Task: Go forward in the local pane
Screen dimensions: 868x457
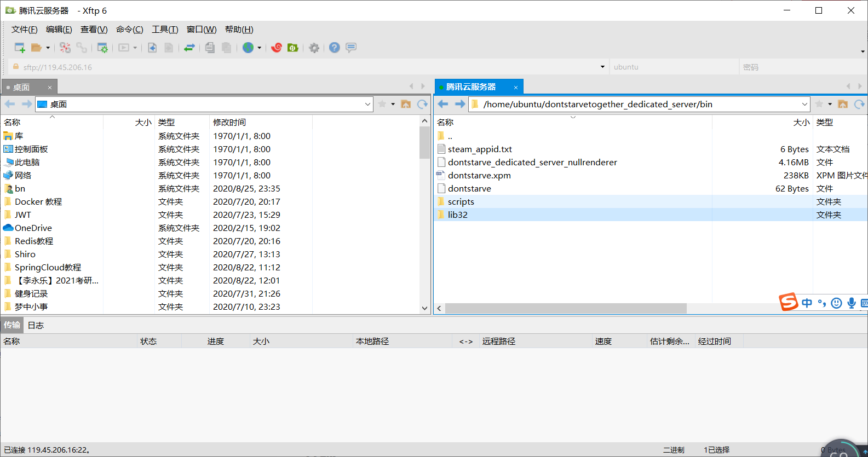Action: coord(26,104)
